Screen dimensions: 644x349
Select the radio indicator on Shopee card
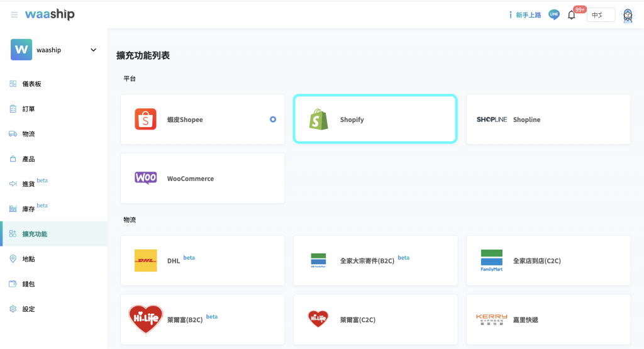coord(273,119)
